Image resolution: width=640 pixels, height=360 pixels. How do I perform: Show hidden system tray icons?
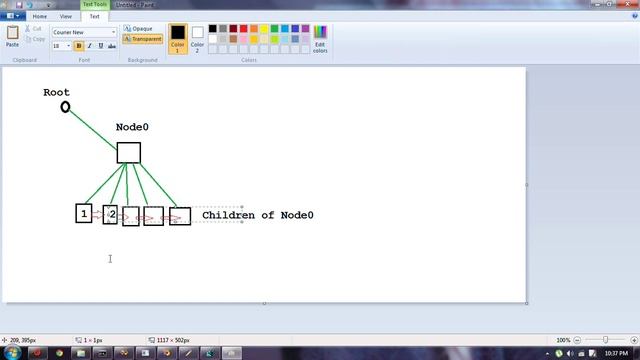pyautogui.click(x=548, y=353)
